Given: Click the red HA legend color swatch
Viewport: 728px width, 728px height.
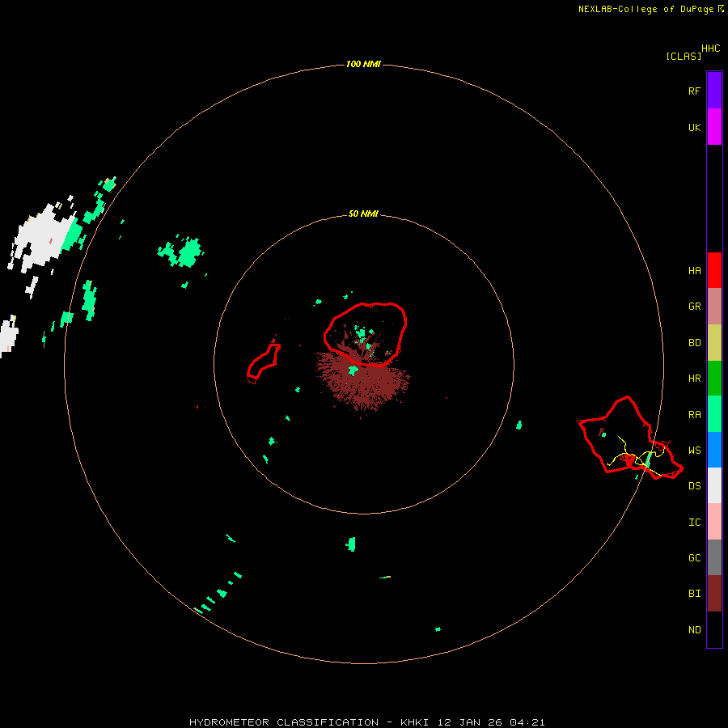Looking at the screenshot, I should pos(714,270).
